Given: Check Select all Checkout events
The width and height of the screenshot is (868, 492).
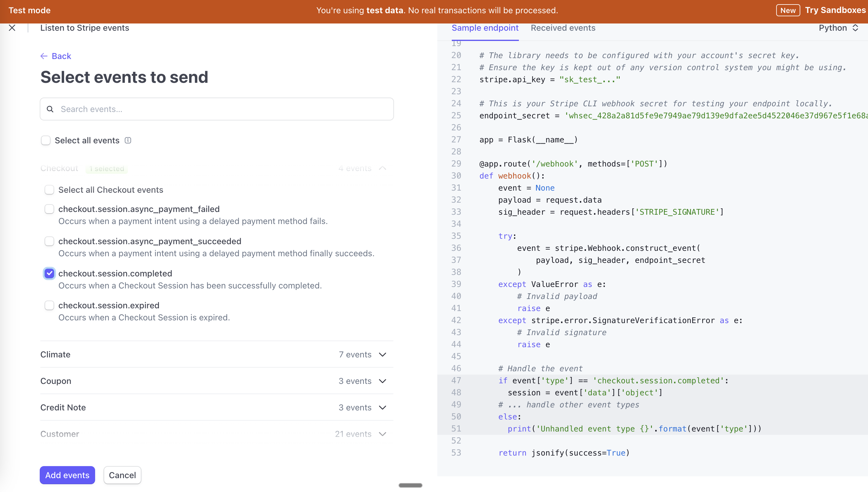Looking at the screenshot, I should (49, 190).
